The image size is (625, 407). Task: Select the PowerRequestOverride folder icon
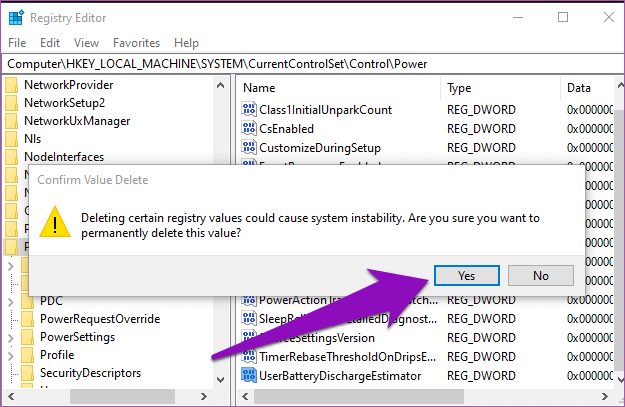click(x=28, y=319)
